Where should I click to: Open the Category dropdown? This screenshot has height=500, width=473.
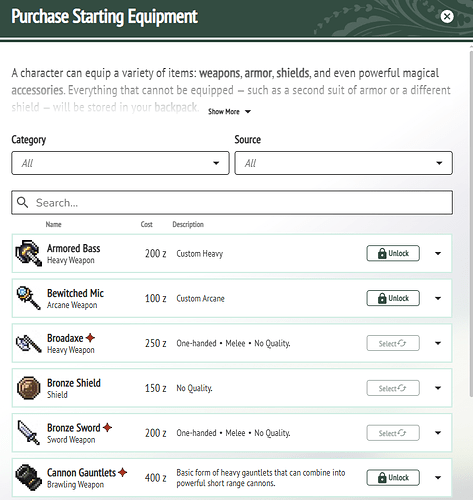pos(120,163)
